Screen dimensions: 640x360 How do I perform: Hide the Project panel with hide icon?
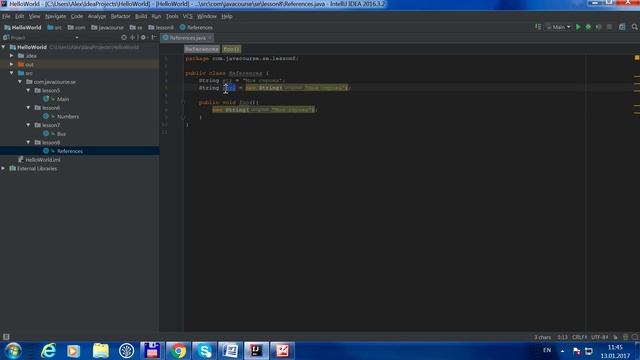pyautogui.click(x=154, y=37)
